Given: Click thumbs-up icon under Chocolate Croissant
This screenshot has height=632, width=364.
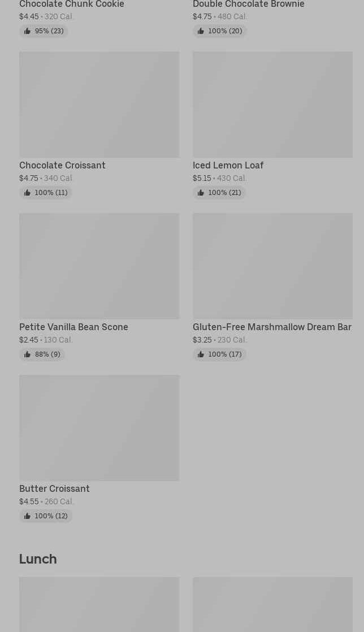Looking at the screenshot, I should (x=27, y=193).
